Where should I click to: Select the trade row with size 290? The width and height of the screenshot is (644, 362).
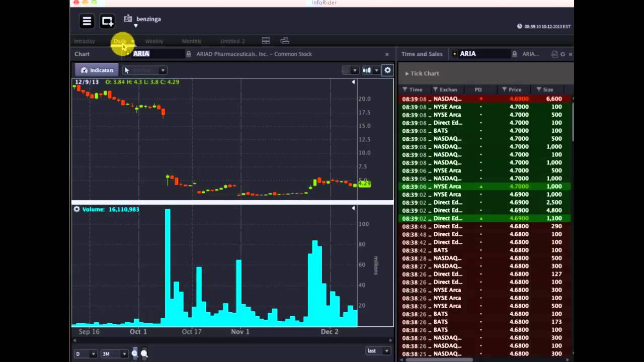pyautogui.click(x=485, y=226)
